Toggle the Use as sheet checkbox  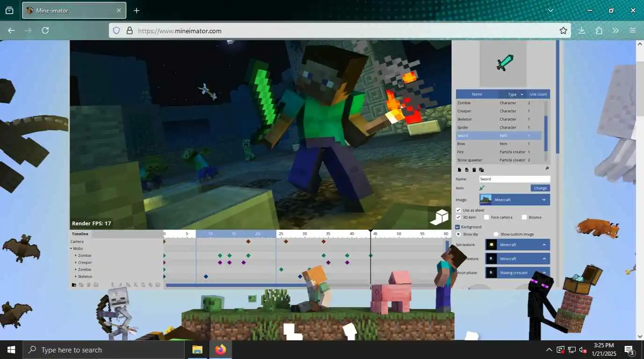[x=458, y=210]
